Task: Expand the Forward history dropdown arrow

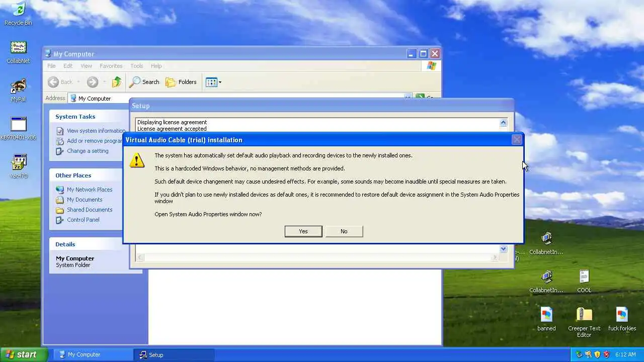Action: (x=104, y=82)
